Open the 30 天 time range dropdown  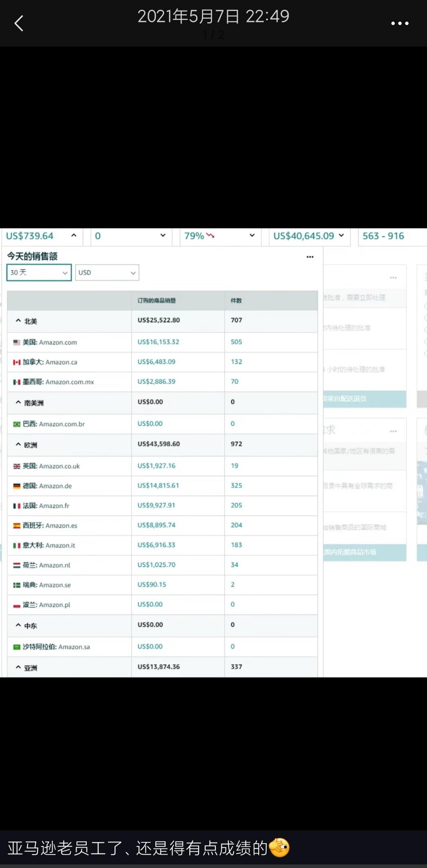click(39, 272)
